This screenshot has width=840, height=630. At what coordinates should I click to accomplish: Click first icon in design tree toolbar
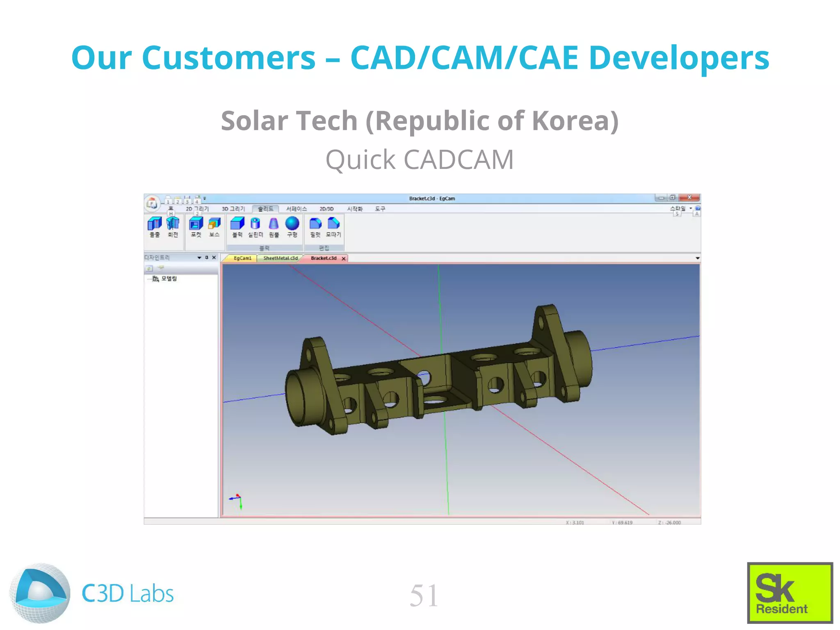point(149,268)
